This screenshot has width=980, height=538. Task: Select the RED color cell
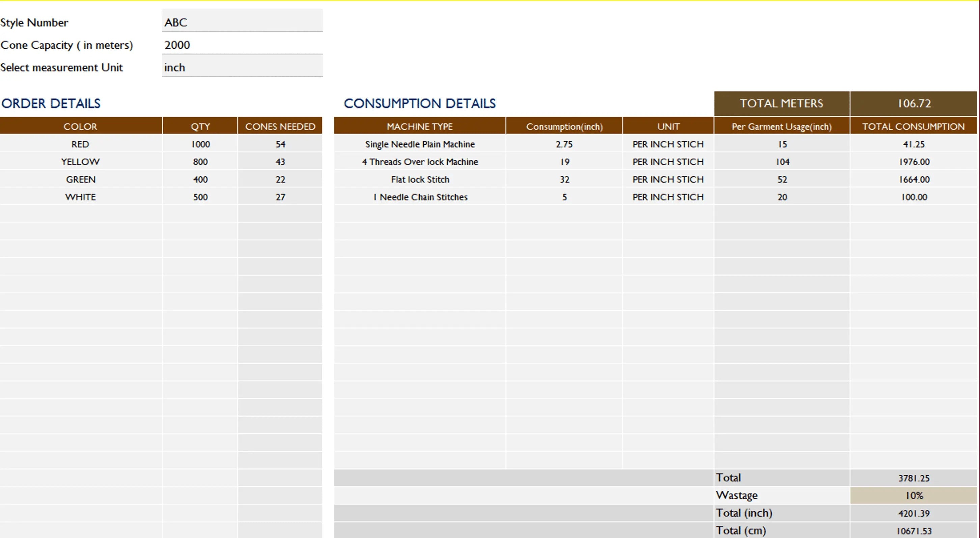click(80, 144)
